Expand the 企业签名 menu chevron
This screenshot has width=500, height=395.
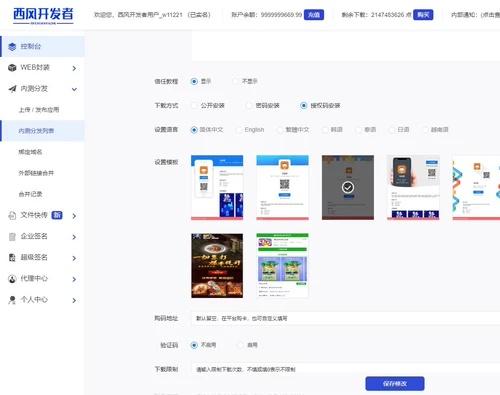pyautogui.click(x=74, y=237)
